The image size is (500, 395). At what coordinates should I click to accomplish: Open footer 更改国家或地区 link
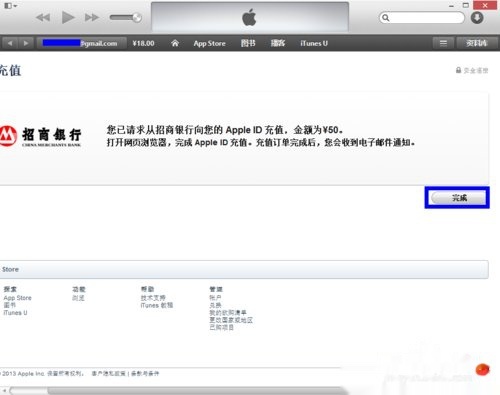[x=231, y=320]
